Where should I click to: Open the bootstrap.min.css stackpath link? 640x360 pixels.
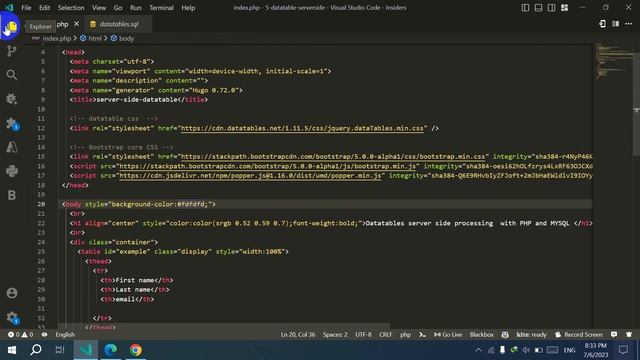[x=333, y=157]
